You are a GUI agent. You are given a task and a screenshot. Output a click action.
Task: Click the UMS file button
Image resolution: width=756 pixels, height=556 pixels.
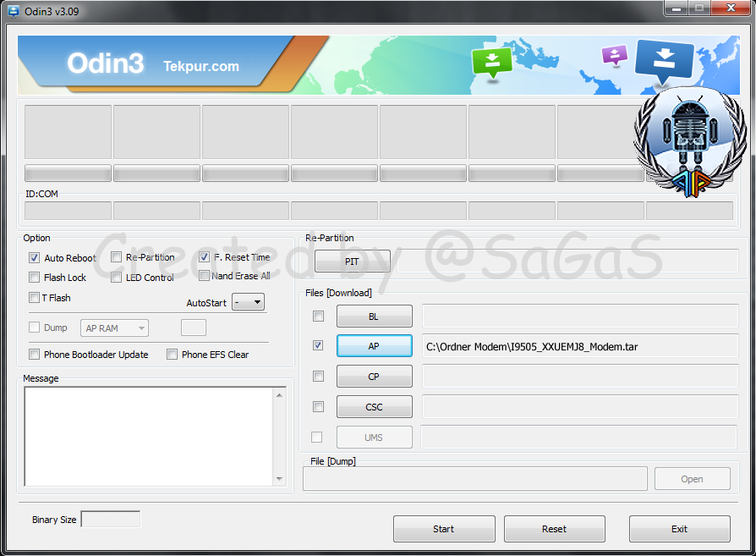[x=374, y=438]
